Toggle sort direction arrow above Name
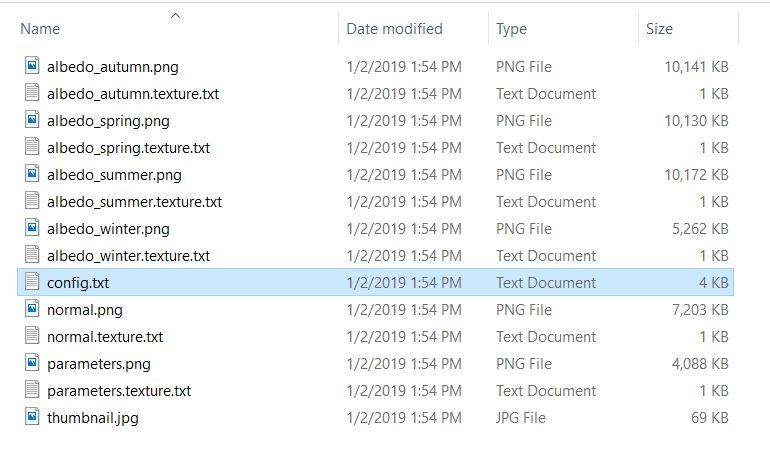The height and width of the screenshot is (472, 770). [176, 15]
